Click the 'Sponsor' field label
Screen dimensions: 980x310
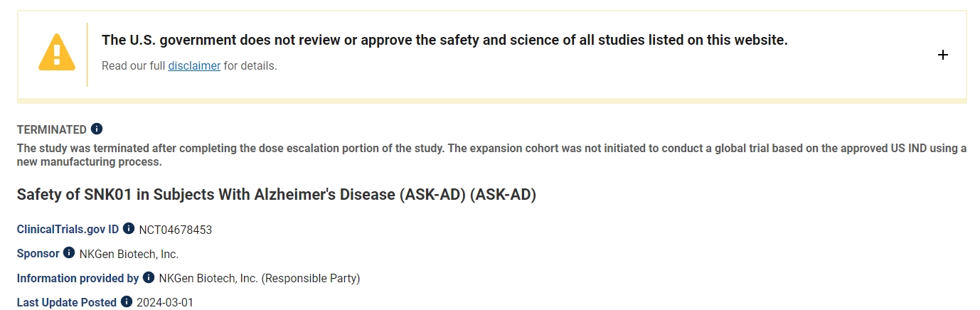(x=38, y=253)
